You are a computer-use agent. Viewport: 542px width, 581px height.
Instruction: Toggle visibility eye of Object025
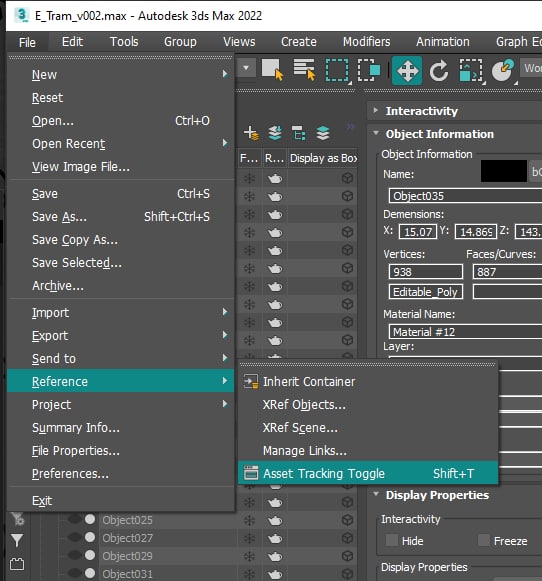point(75,519)
